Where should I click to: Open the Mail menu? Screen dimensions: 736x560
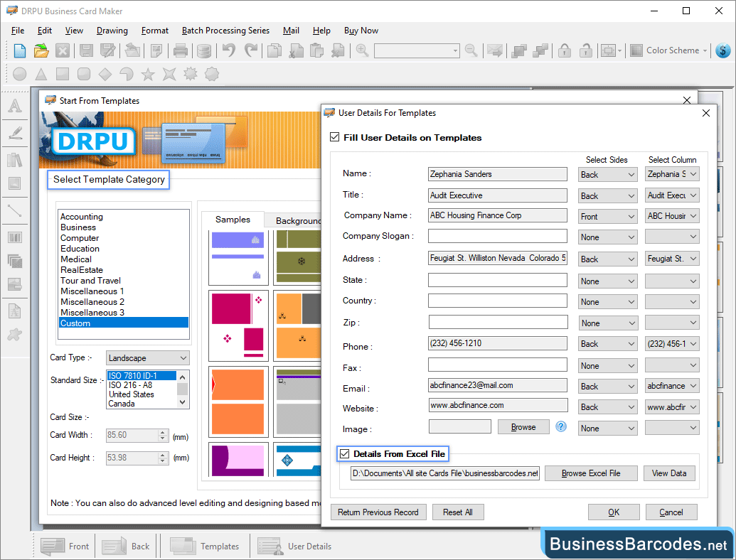coord(291,31)
